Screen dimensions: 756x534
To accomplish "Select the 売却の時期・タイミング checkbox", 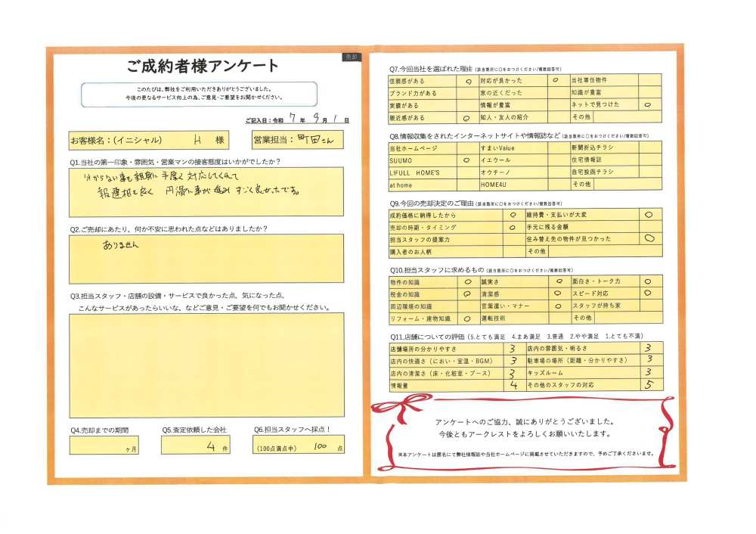I will (513, 227).
